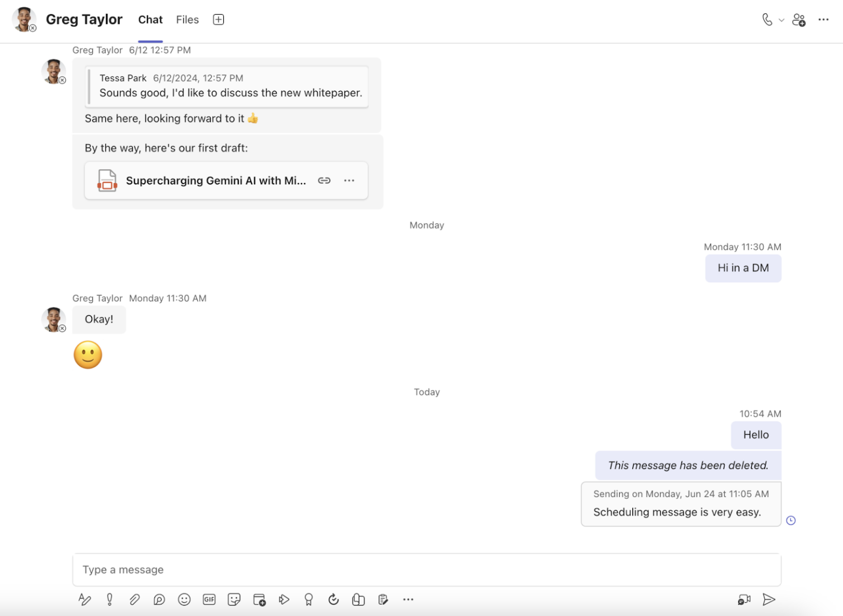Open the sticker picker
The image size is (843, 616).
point(234,599)
